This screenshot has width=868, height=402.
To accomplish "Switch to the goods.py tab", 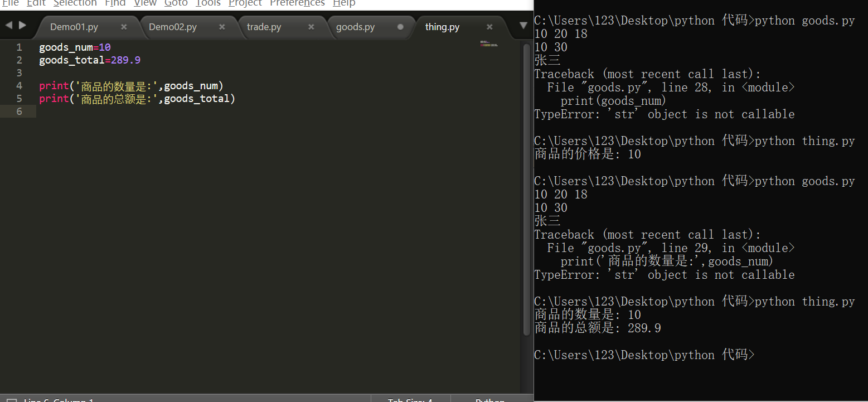I will pos(356,27).
